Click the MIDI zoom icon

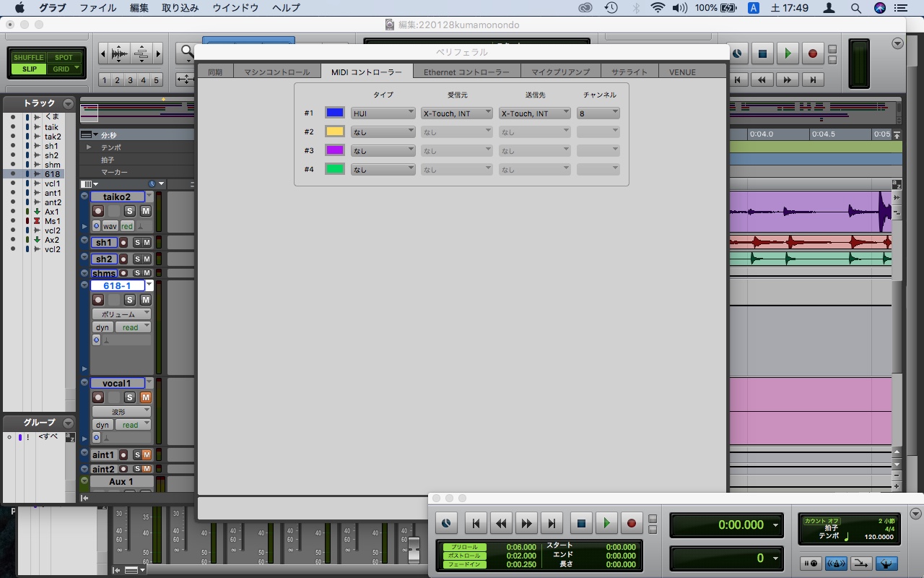coord(141,53)
